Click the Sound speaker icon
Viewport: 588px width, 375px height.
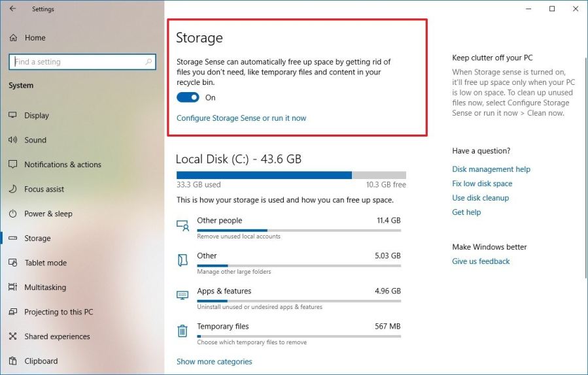coord(12,140)
